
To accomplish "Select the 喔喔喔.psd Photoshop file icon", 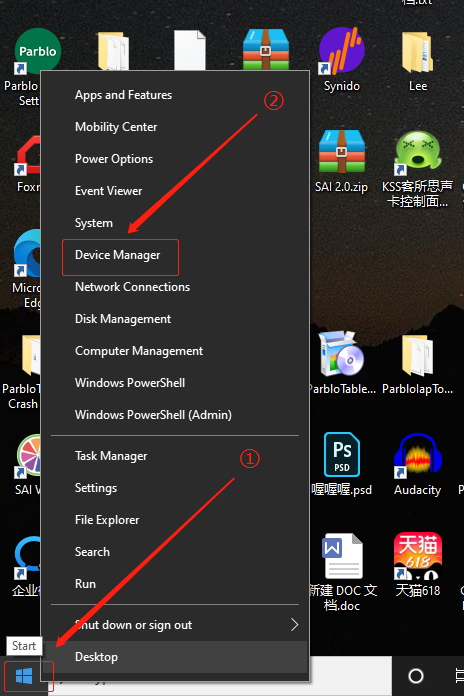I will 341,455.
